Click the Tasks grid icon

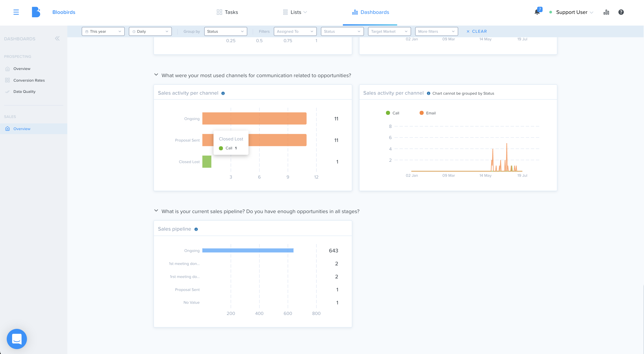tap(219, 12)
